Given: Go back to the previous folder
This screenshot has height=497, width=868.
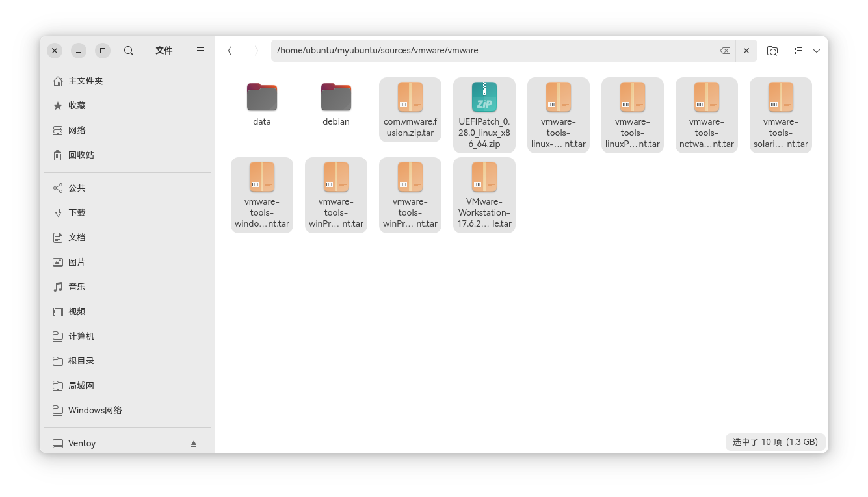Looking at the screenshot, I should tap(230, 51).
